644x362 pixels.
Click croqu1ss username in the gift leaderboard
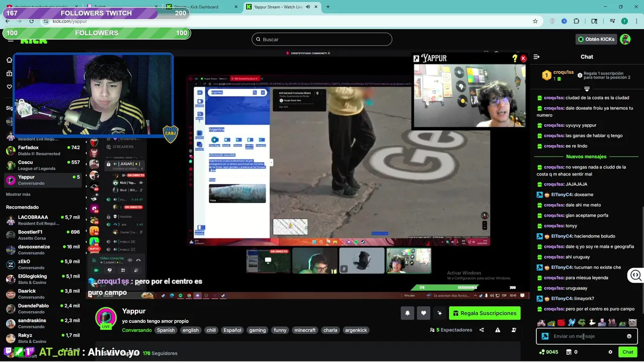tap(563, 72)
